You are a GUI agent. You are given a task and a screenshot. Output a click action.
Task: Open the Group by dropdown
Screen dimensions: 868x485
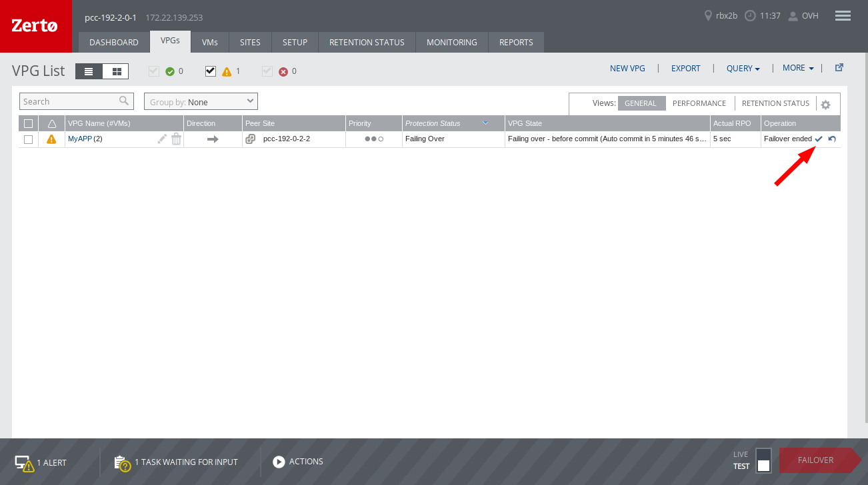[200, 101]
